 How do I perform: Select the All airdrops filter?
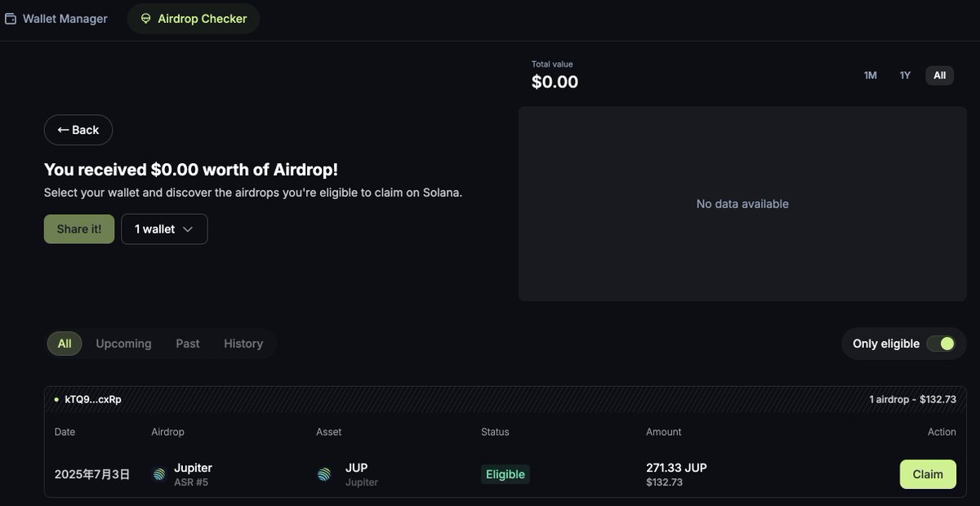point(65,344)
